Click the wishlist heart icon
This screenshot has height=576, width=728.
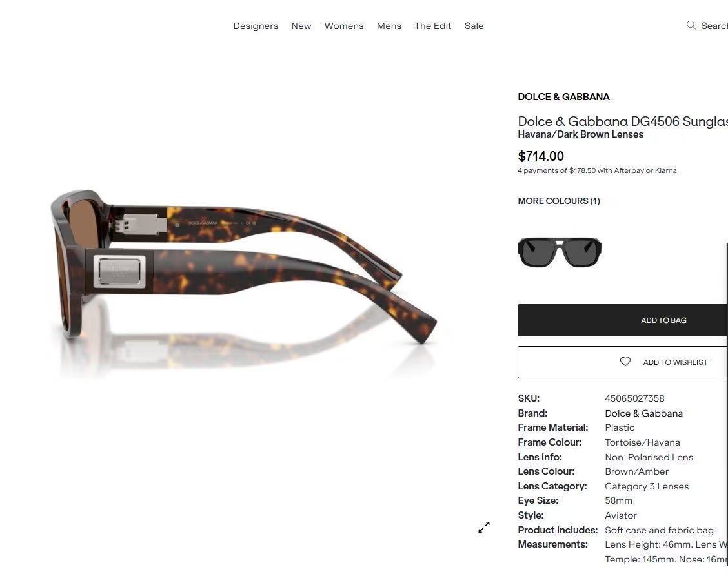pyautogui.click(x=625, y=362)
